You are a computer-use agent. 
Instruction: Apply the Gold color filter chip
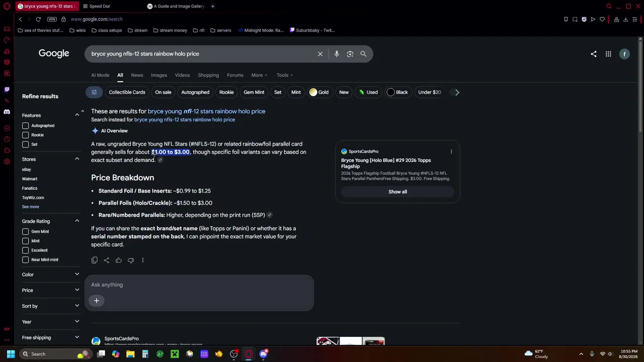(319, 92)
